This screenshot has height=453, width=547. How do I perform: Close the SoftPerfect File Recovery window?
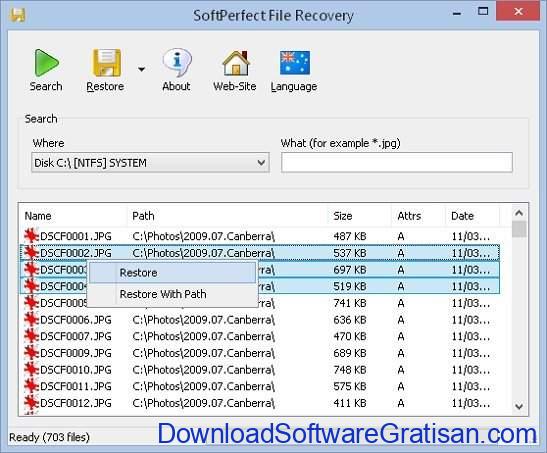tap(518, 12)
